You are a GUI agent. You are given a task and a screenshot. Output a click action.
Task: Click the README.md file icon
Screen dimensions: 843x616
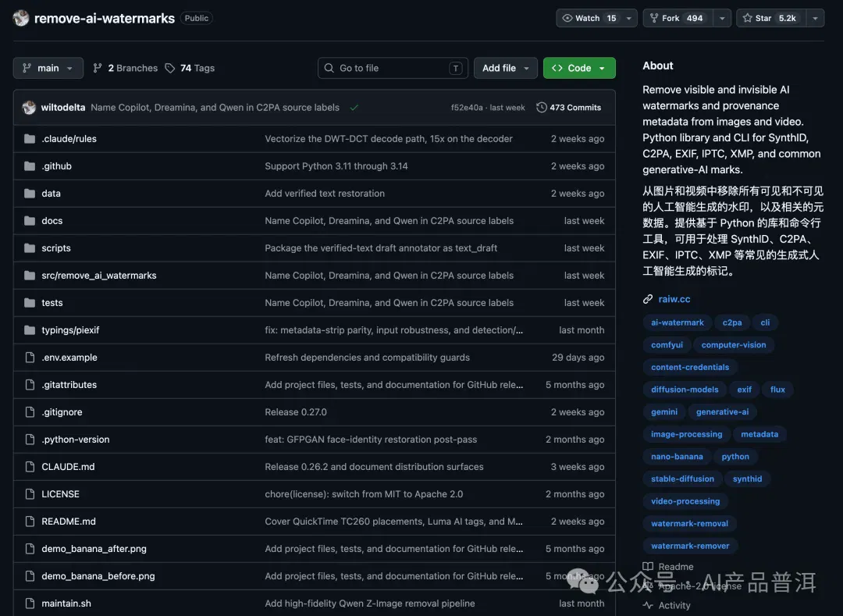pos(30,522)
